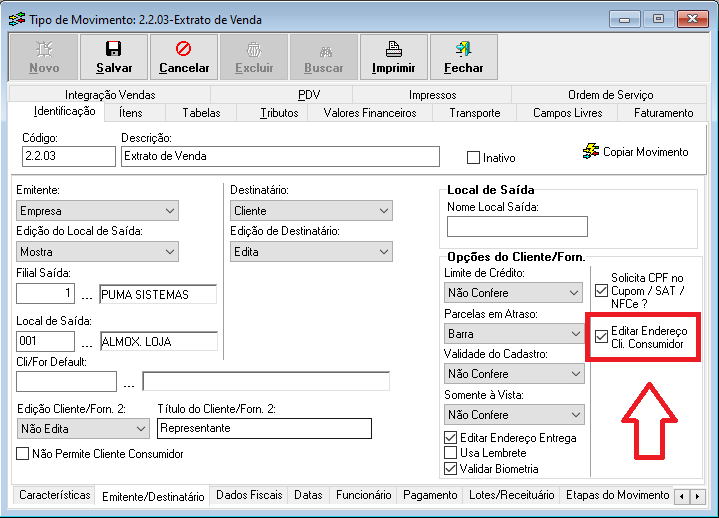
Task: Open Filial Saída lookup ellipsis button
Action: (88, 294)
